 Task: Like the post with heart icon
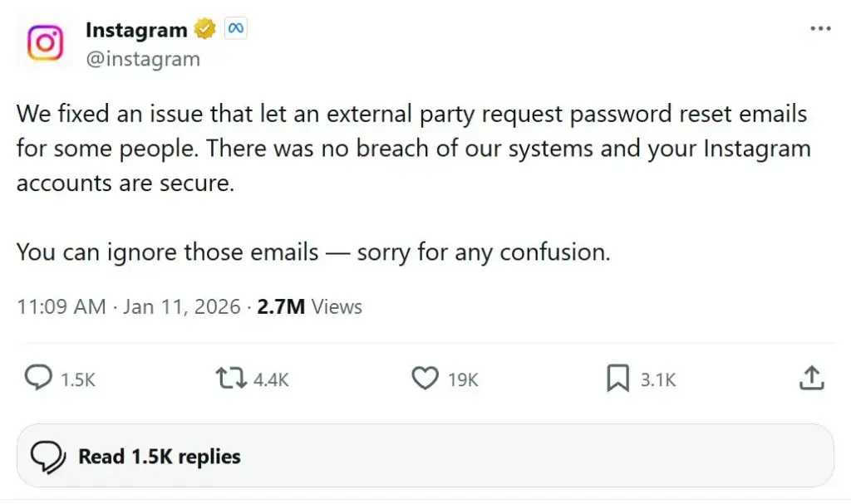tap(425, 379)
